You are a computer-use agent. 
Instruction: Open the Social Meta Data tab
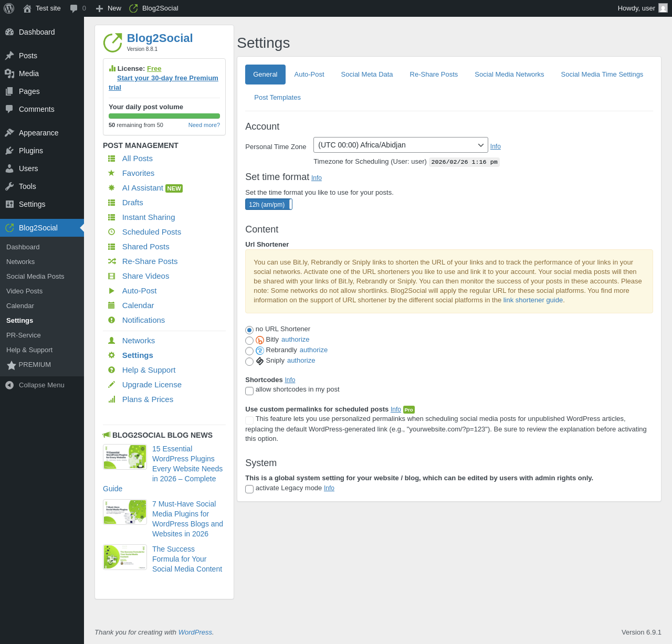coord(367,75)
